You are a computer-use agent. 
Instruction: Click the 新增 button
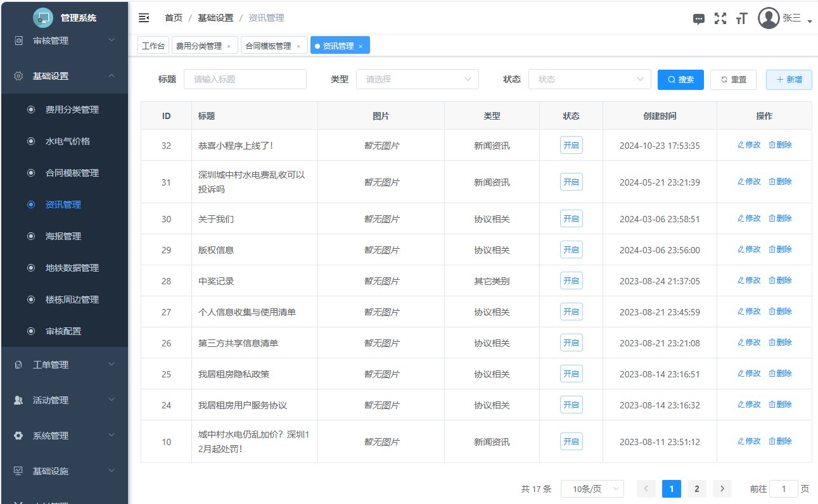pyautogui.click(x=789, y=80)
